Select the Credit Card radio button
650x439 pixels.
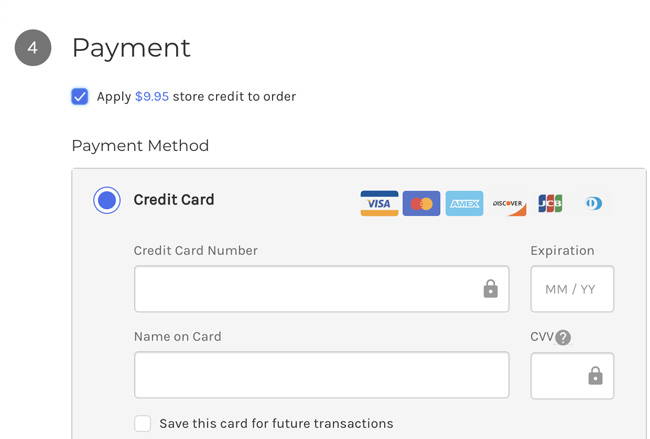(x=107, y=200)
